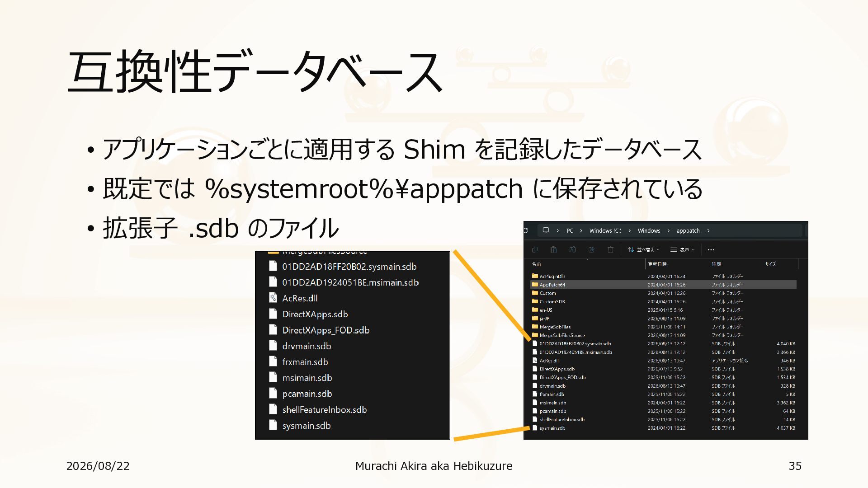This screenshot has height=488, width=868.
Task: Click the Share icon in the Explorer toolbar
Action: pos(591,249)
